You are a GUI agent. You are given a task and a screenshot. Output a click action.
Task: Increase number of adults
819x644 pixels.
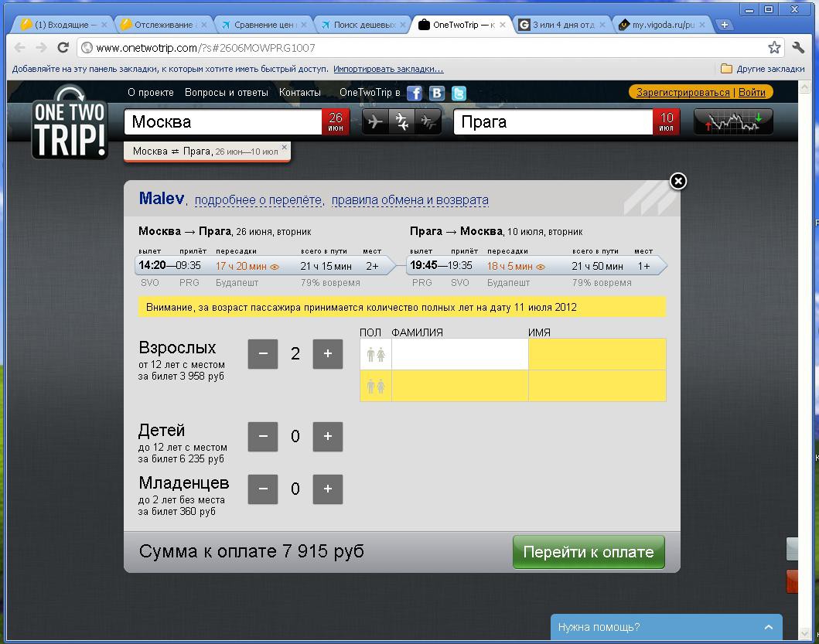pyautogui.click(x=327, y=354)
